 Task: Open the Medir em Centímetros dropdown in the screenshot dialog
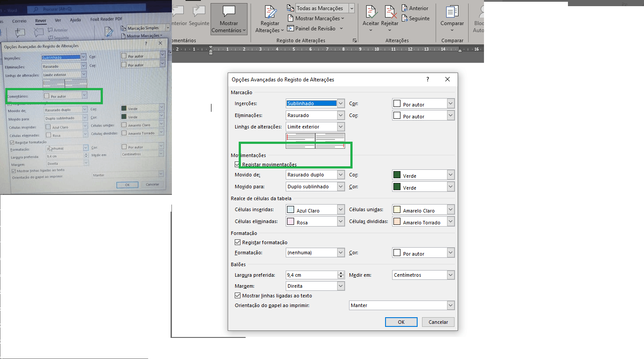(x=451, y=275)
